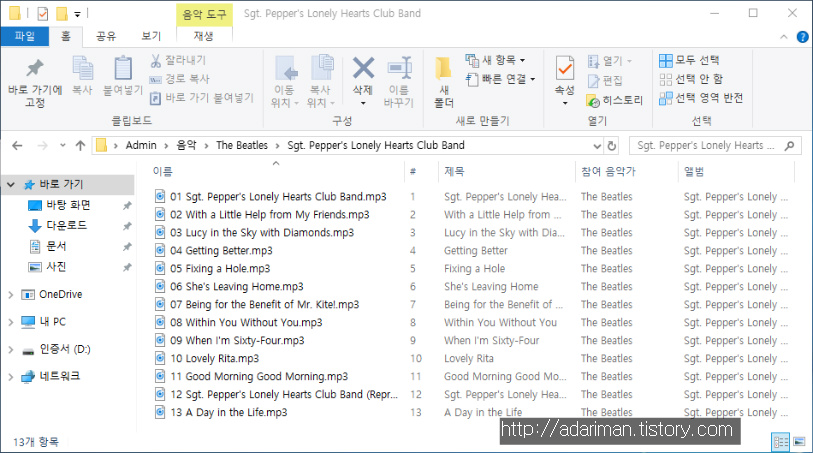Click The Beatles in the breadcrumb path
The height and width of the screenshot is (453, 813).
coord(242,146)
